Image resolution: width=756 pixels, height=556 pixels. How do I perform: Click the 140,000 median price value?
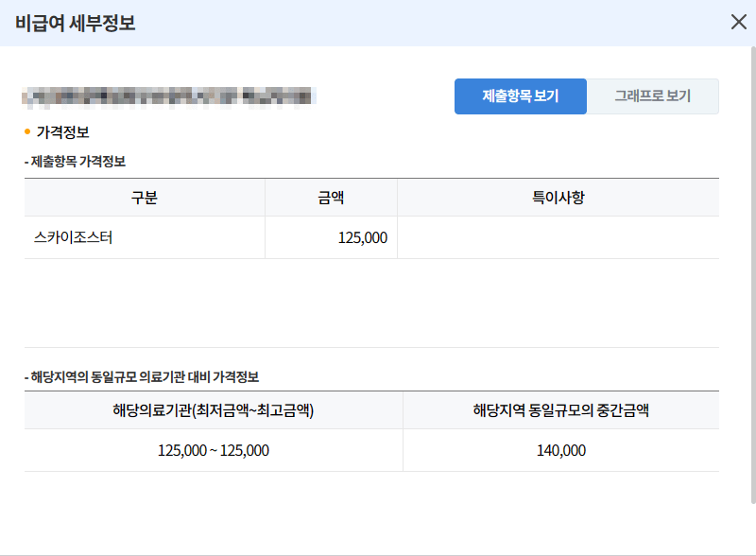[562, 451]
